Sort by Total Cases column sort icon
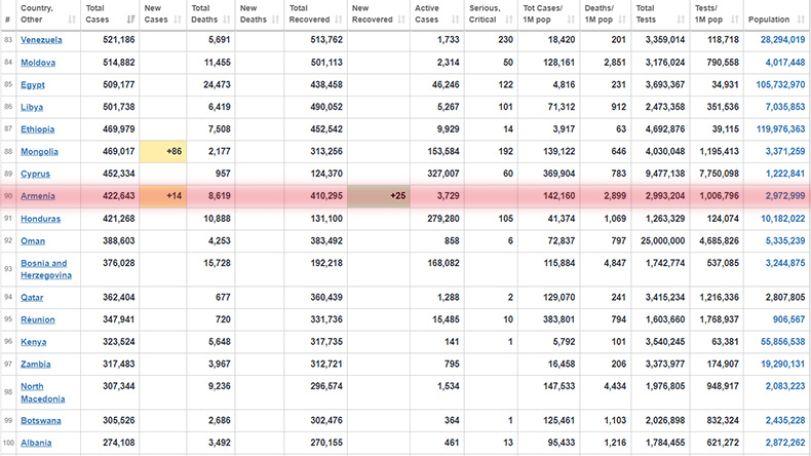811x456 pixels. 131,20
